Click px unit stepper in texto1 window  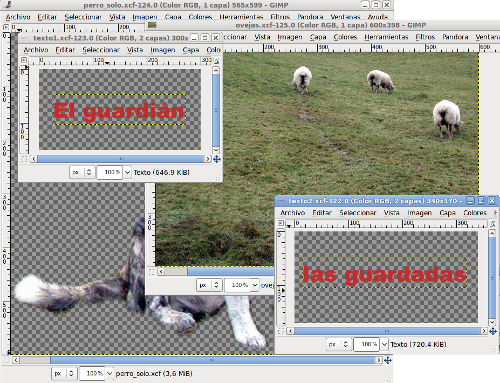[x=89, y=172]
